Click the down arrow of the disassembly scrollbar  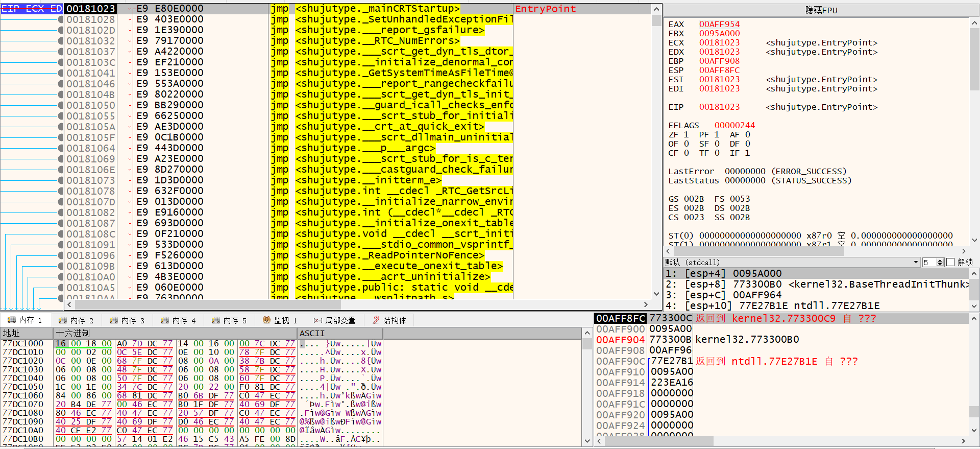656,294
